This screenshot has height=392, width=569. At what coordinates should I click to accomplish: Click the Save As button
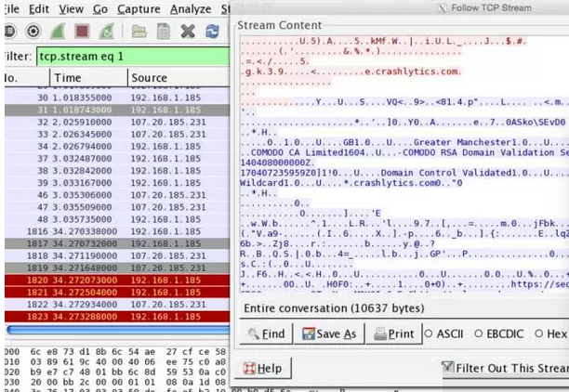(x=329, y=333)
